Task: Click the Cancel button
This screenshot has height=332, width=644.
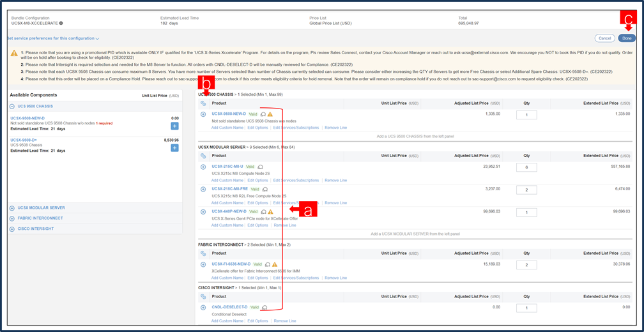Action: (604, 38)
